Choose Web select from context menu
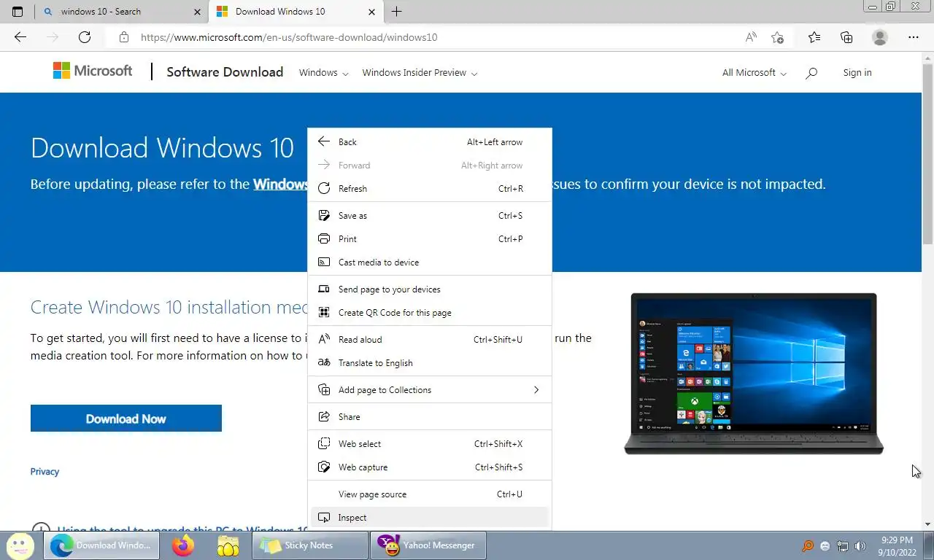 tap(430, 444)
